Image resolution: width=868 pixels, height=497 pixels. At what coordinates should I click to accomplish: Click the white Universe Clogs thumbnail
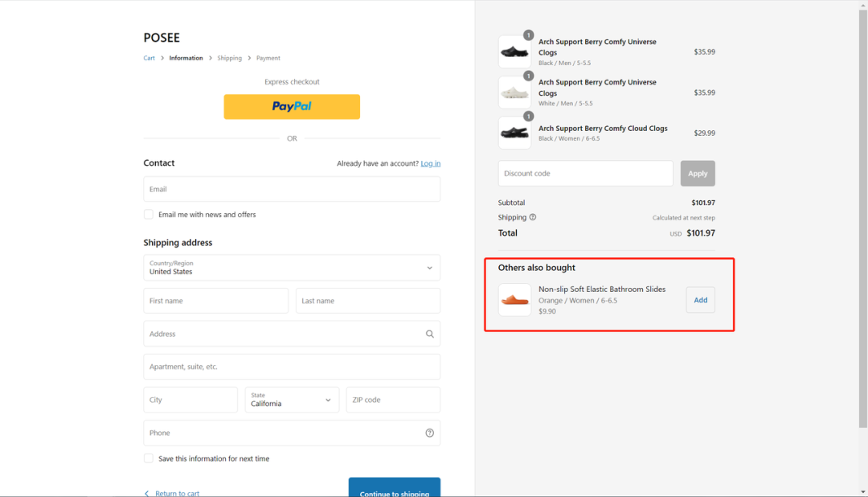(514, 92)
